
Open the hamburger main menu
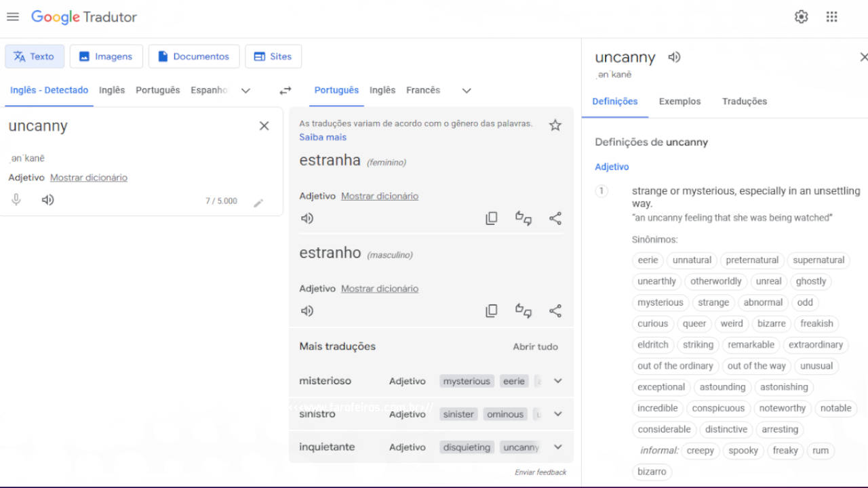click(x=13, y=17)
